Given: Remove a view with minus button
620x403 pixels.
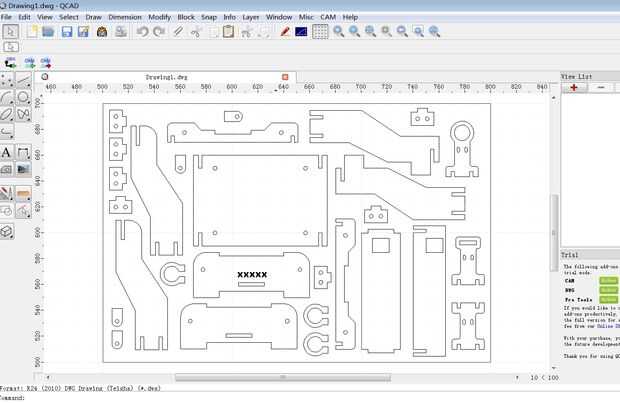Looking at the screenshot, I should (x=601, y=87).
